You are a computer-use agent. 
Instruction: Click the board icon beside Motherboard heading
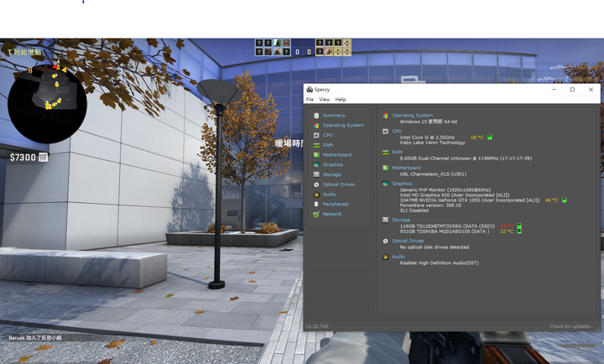click(385, 168)
